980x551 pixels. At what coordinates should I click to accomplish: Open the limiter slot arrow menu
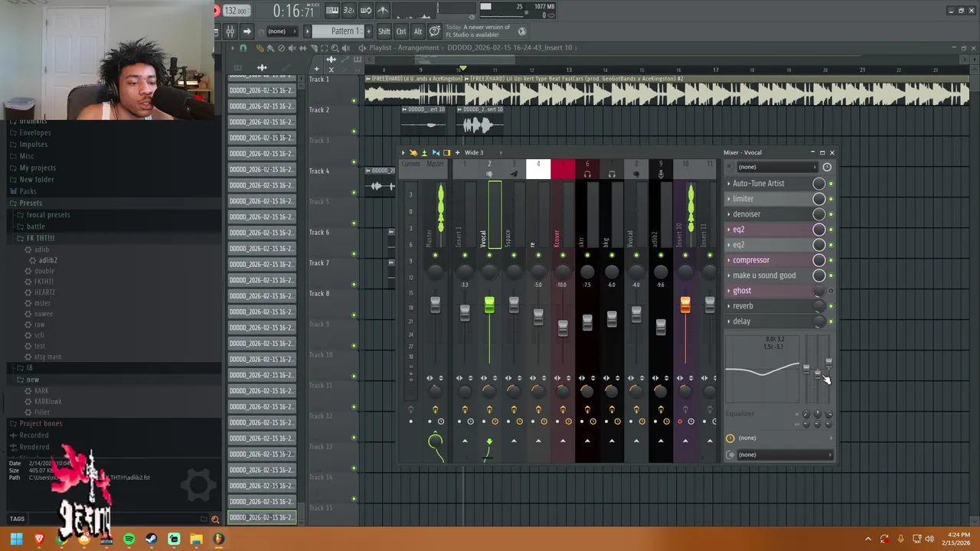point(729,199)
